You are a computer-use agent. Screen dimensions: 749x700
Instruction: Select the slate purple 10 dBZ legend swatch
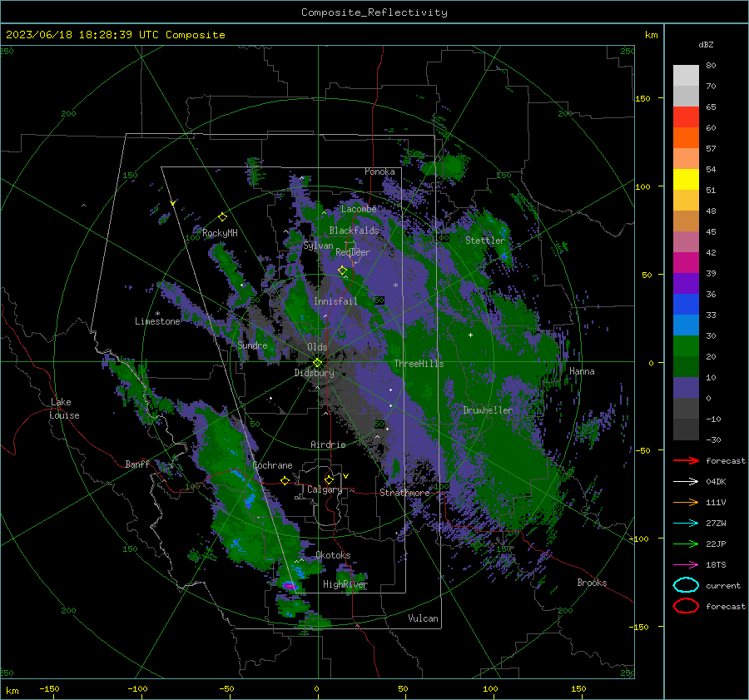pos(686,387)
